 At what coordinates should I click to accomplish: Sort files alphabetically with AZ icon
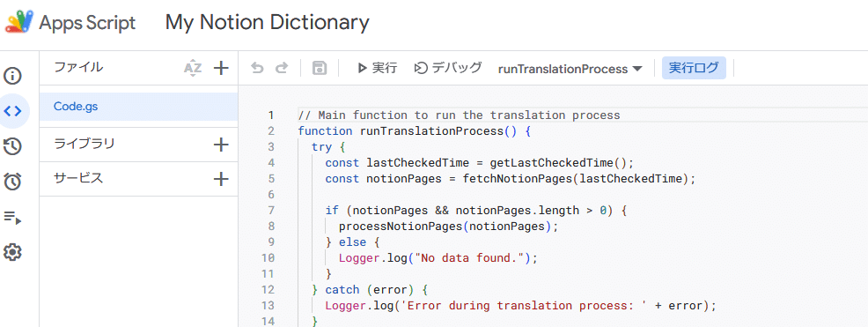pos(193,68)
